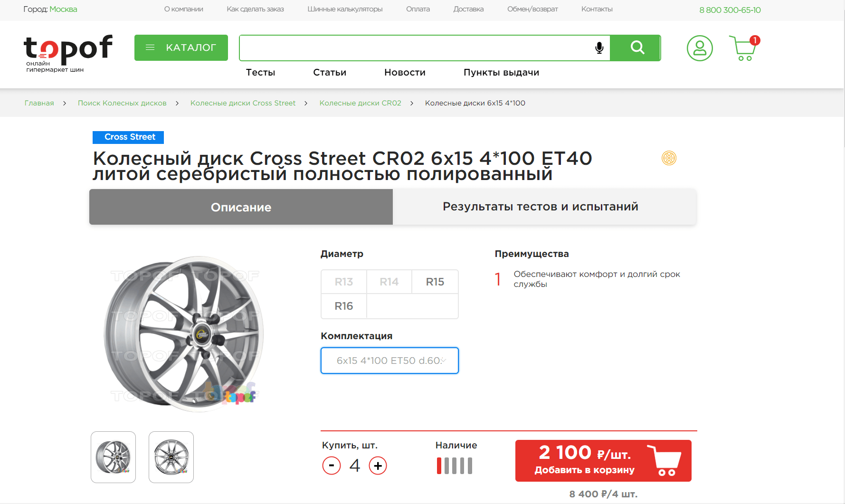The image size is (845, 504).
Task: Click Колесные диски Cross Street breadcrumb
Action: click(x=243, y=103)
